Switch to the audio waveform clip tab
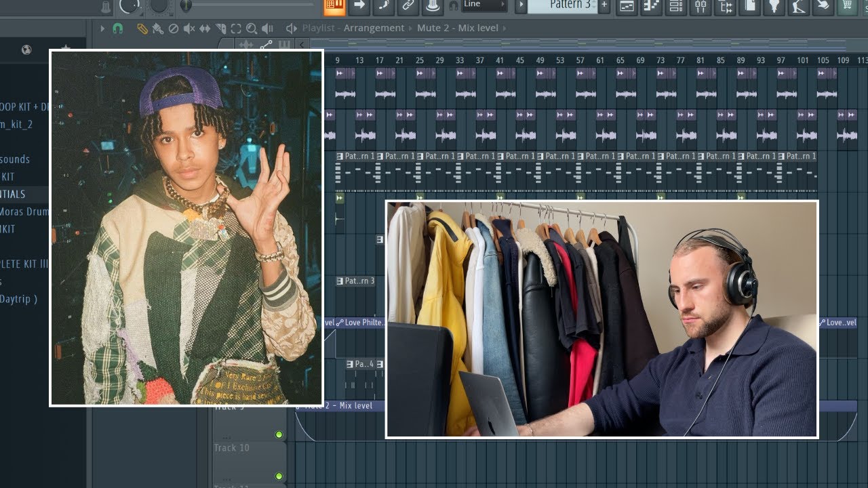Screen dimensions: 868x488 point(245,45)
